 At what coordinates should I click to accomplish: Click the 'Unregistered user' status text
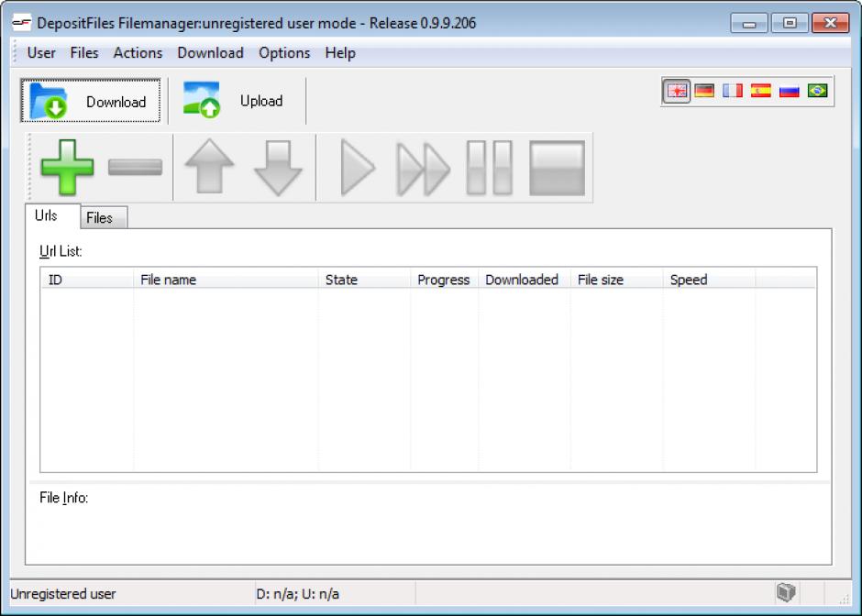(x=63, y=594)
